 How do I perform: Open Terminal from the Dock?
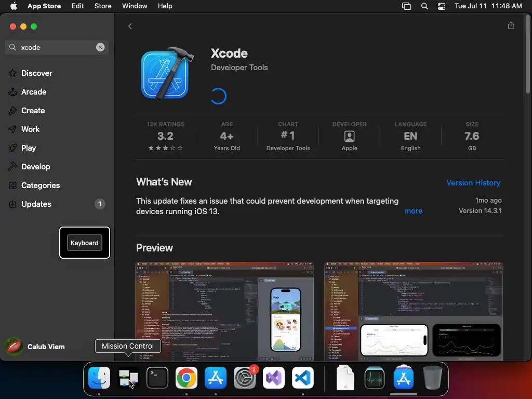tap(157, 378)
